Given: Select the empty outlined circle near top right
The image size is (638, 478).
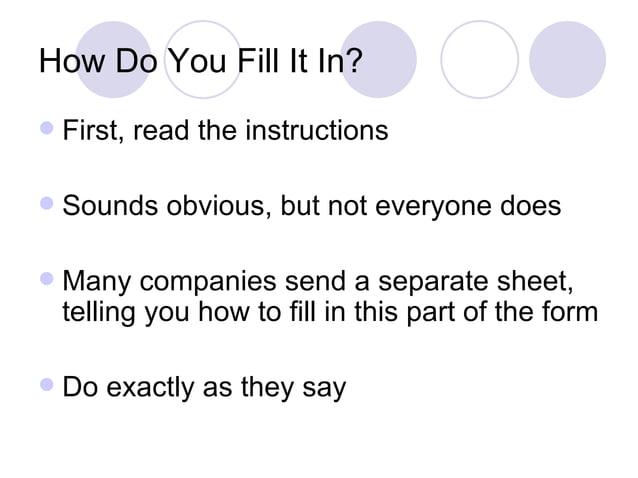Looking at the screenshot, I should [x=480, y=59].
